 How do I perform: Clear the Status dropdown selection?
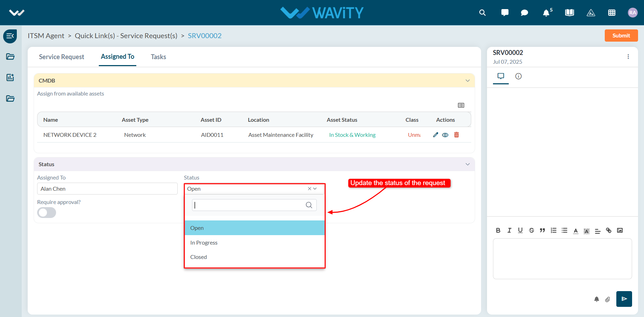click(x=309, y=189)
